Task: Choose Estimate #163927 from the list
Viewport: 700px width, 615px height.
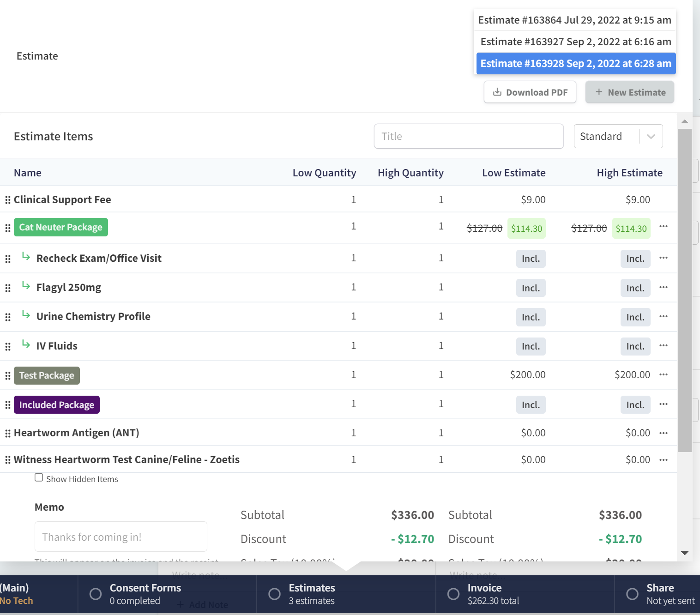Action: [x=575, y=42]
